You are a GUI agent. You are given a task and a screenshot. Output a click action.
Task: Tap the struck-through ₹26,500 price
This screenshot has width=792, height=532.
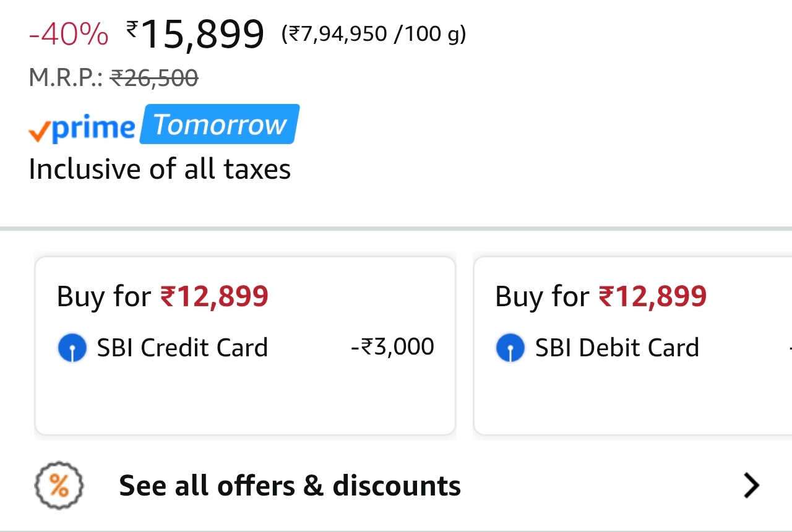click(154, 78)
